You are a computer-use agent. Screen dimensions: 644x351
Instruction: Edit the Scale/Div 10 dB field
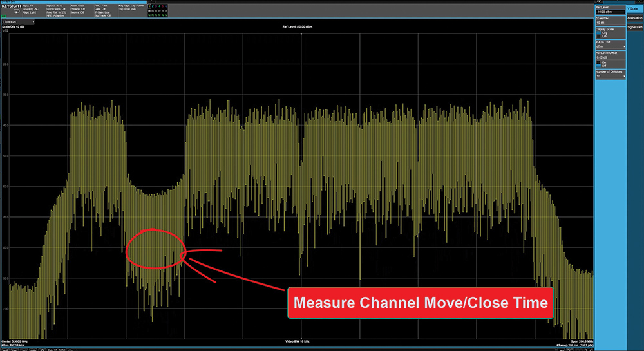click(x=611, y=23)
